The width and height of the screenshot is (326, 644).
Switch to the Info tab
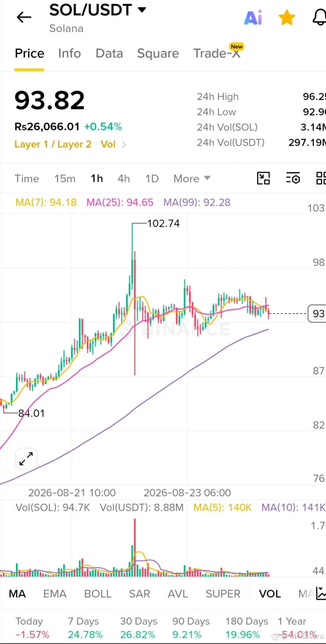tap(69, 53)
